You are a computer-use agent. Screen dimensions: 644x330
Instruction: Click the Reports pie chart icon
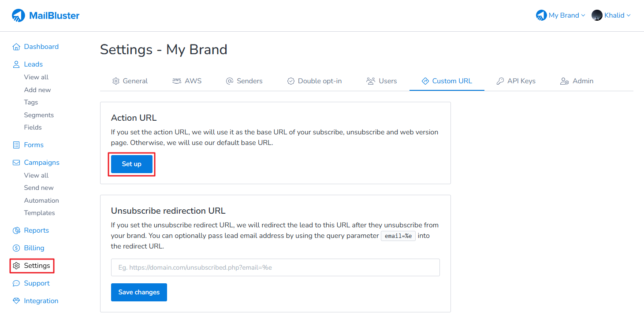pyautogui.click(x=16, y=230)
